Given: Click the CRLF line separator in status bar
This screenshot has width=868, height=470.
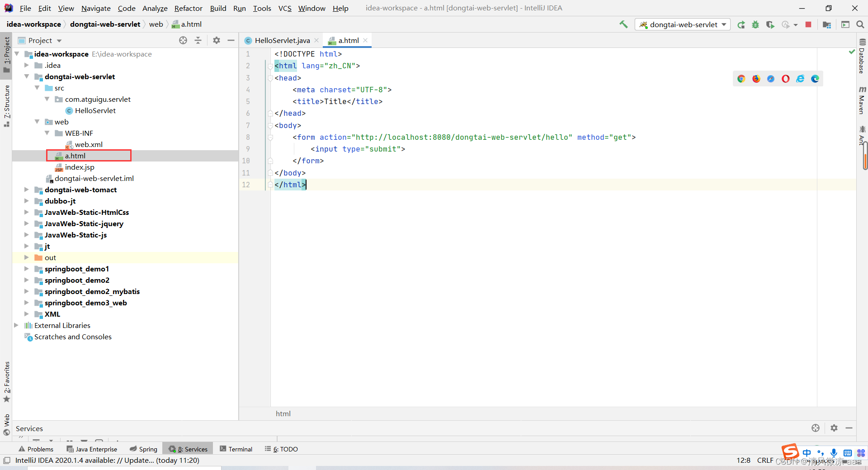Looking at the screenshot, I should point(765,461).
